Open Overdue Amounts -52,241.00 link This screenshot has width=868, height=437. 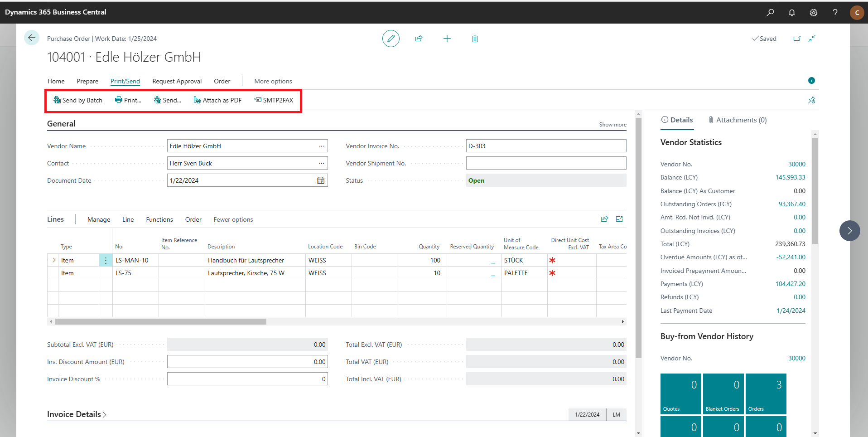click(x=791, y=257)
